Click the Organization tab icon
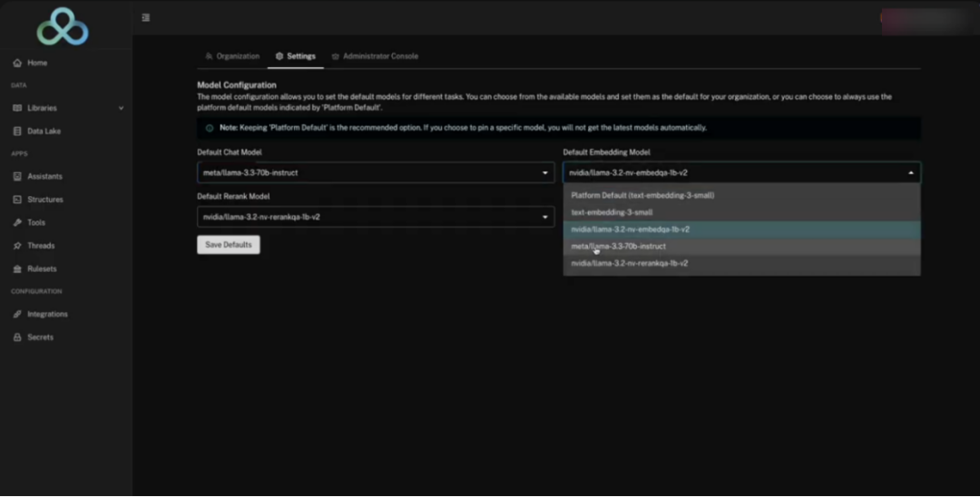 point(209,56)
